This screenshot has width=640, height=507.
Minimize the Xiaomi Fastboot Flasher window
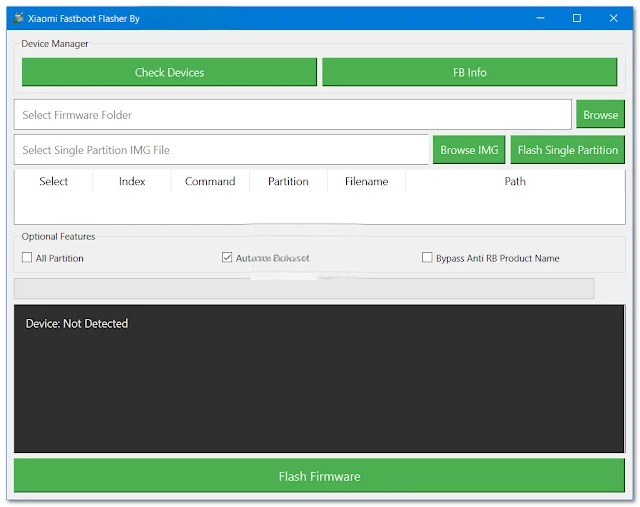click(540, 18)
